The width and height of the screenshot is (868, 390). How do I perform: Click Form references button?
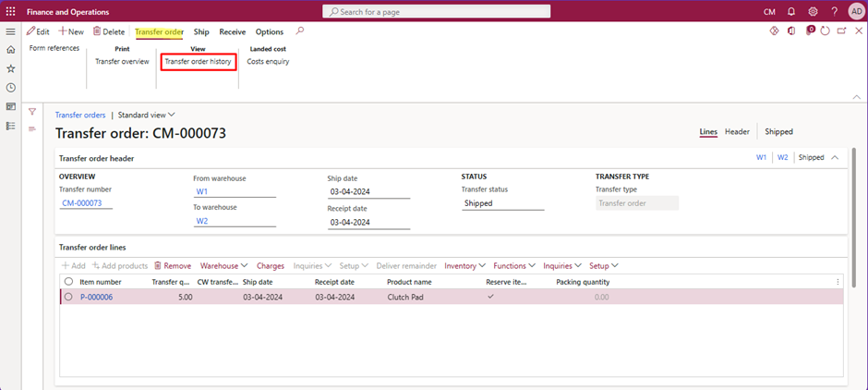point(54,48)
